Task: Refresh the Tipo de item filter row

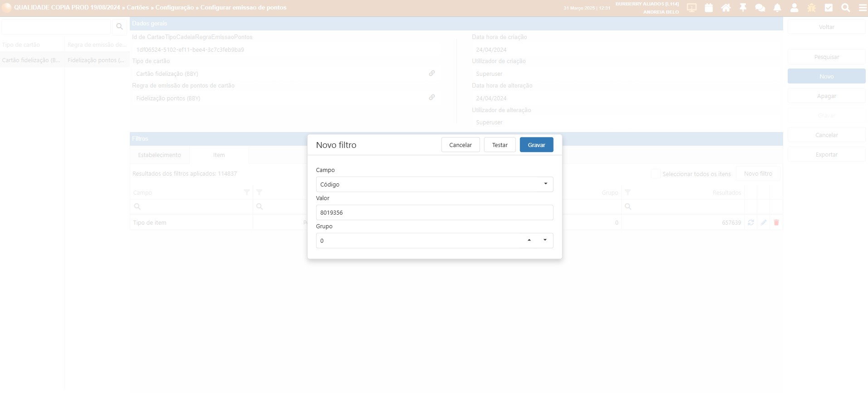Action: click(751, 222)
